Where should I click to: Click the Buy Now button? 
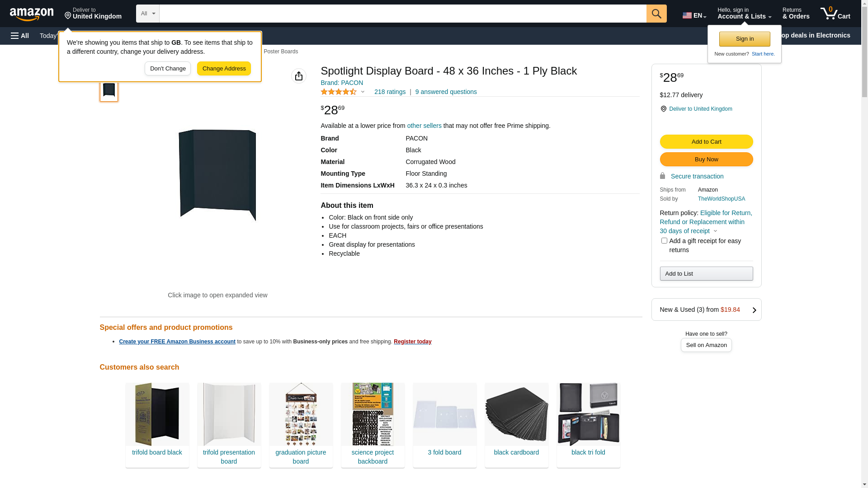pos(706,160)
